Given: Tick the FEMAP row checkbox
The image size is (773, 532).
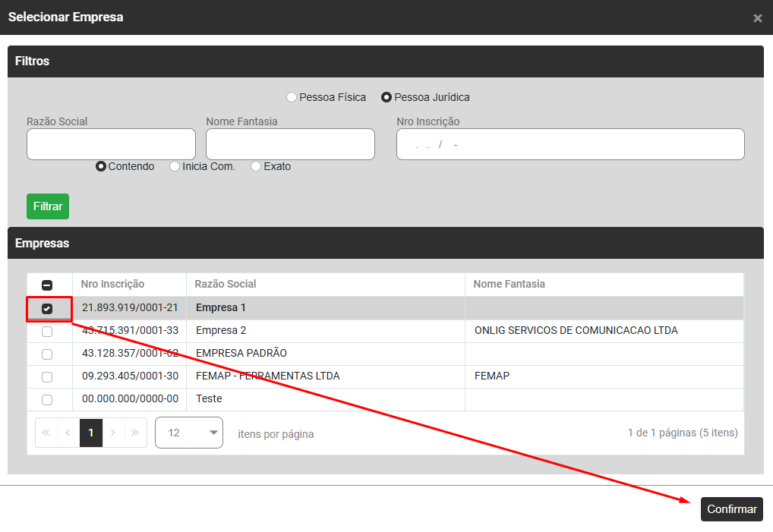Looking at the screenshot, I should [47, 377].
